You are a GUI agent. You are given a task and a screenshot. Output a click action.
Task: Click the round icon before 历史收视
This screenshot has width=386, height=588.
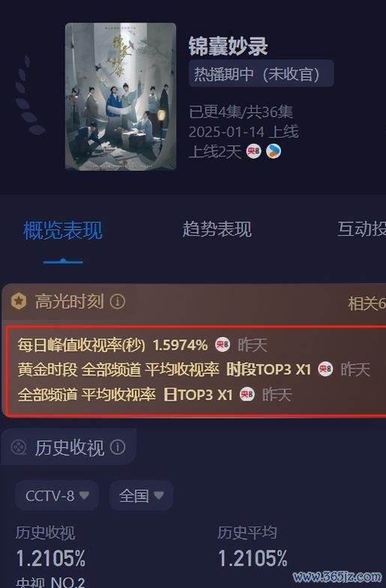pos(19,447)
